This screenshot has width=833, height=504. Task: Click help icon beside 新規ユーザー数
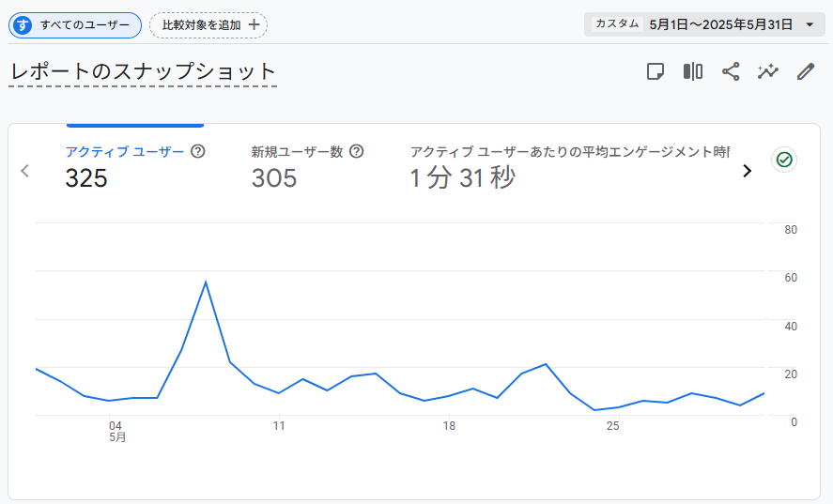click(x=357, y=151)
